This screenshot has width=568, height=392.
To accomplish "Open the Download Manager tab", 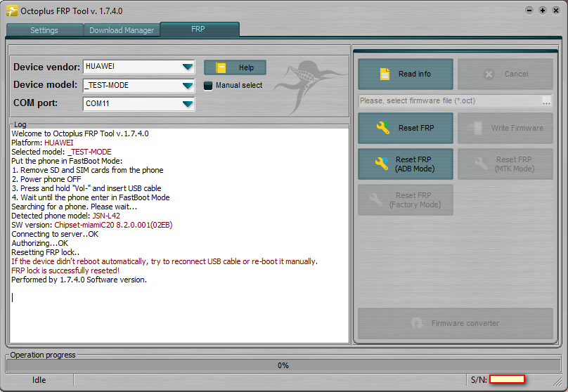I will point(121,30).
